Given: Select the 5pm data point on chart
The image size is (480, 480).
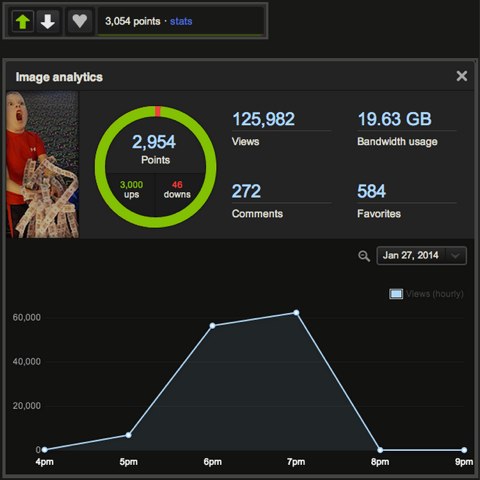Looking at the screenshot, I should coord(128,435).
